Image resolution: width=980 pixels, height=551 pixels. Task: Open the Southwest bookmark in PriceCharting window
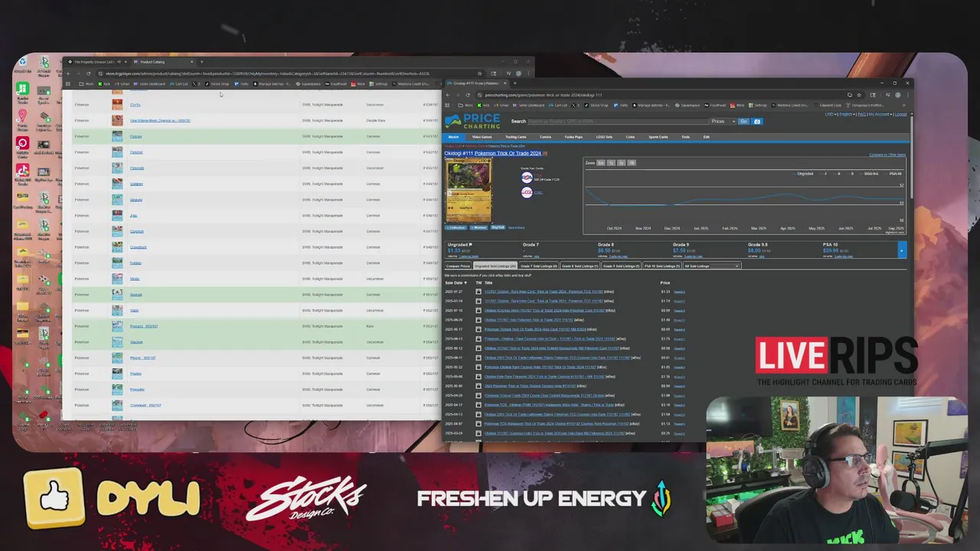(x=714, y=105)
